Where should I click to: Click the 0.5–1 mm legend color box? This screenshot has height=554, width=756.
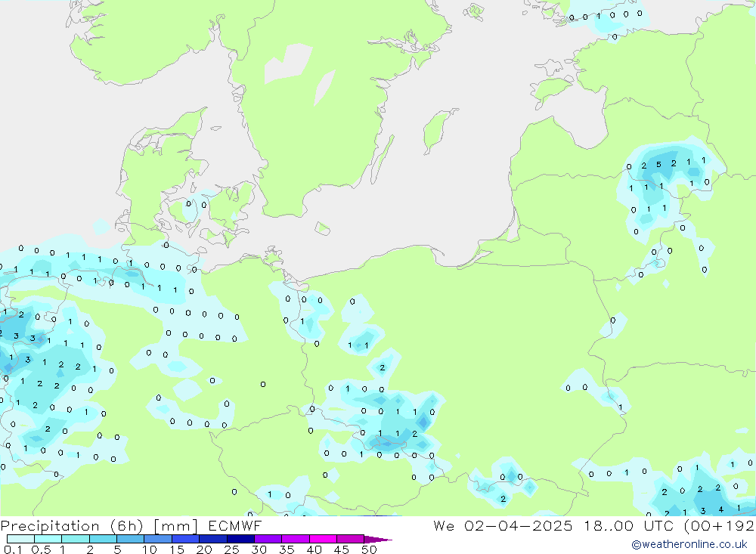click(48, 539)
